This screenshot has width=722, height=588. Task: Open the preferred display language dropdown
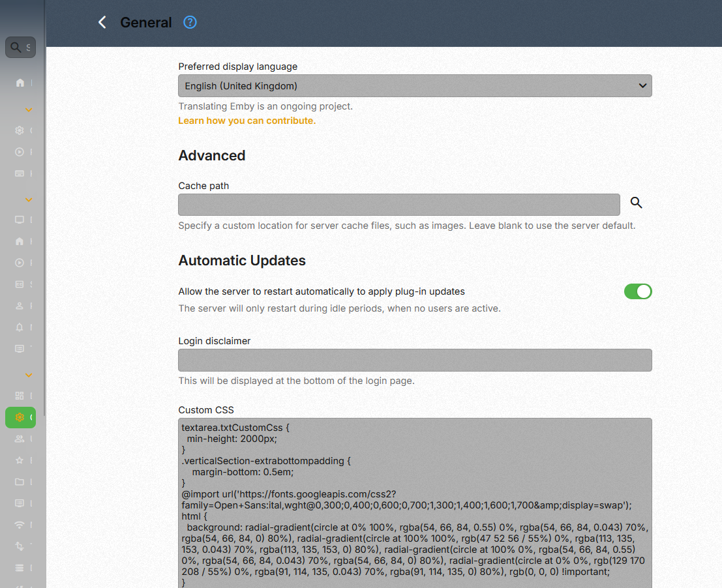click(x=415, y=85)
